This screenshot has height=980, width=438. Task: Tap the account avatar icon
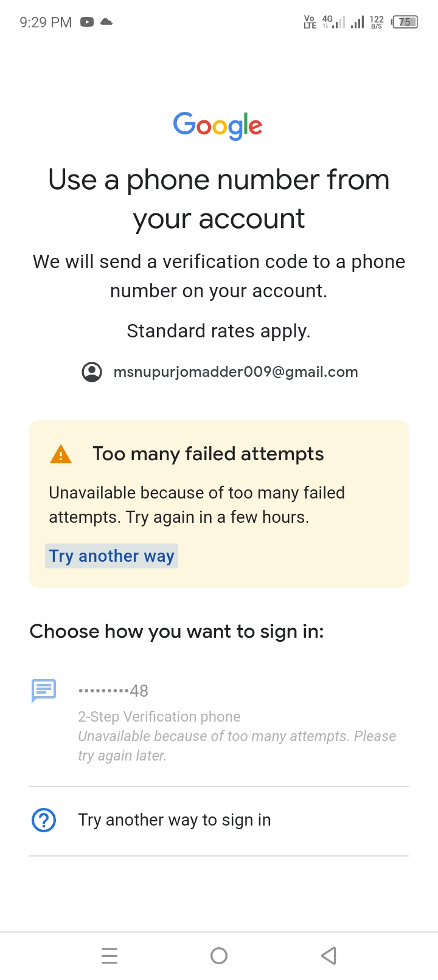[x=92, y=372]
